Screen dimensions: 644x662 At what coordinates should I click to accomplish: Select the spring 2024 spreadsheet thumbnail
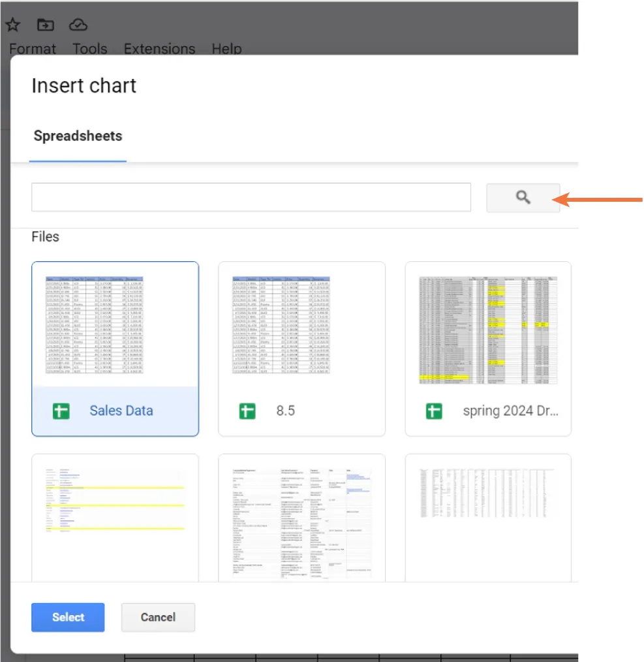[x=488, y=330]
